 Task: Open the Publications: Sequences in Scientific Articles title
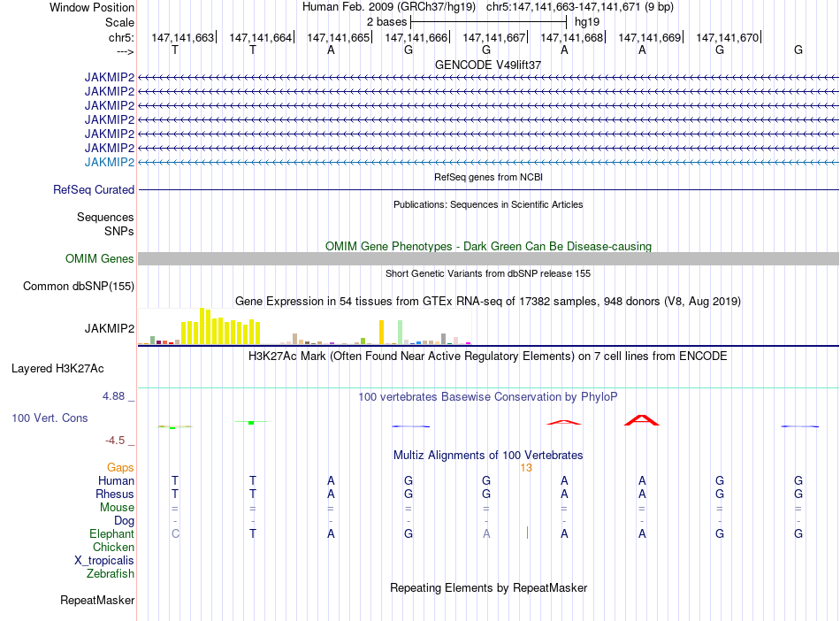point(488,204)
